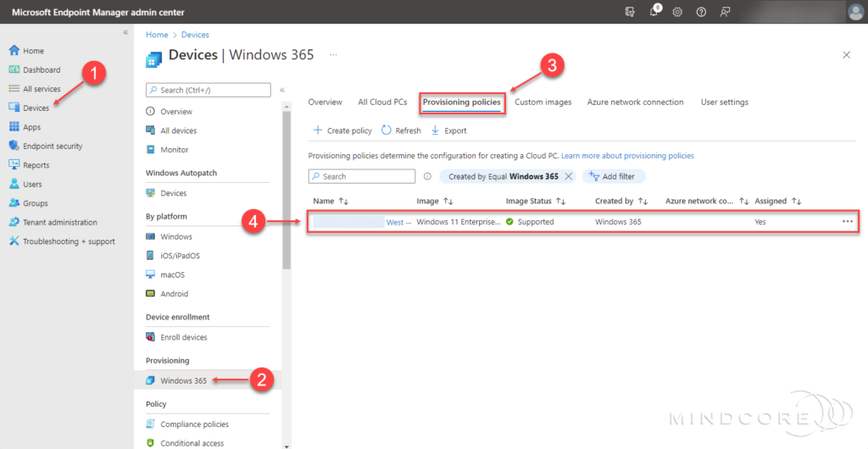Switch to the Custom images tab
The width and height of the screenshot is (868, 449).
[543, 102]
